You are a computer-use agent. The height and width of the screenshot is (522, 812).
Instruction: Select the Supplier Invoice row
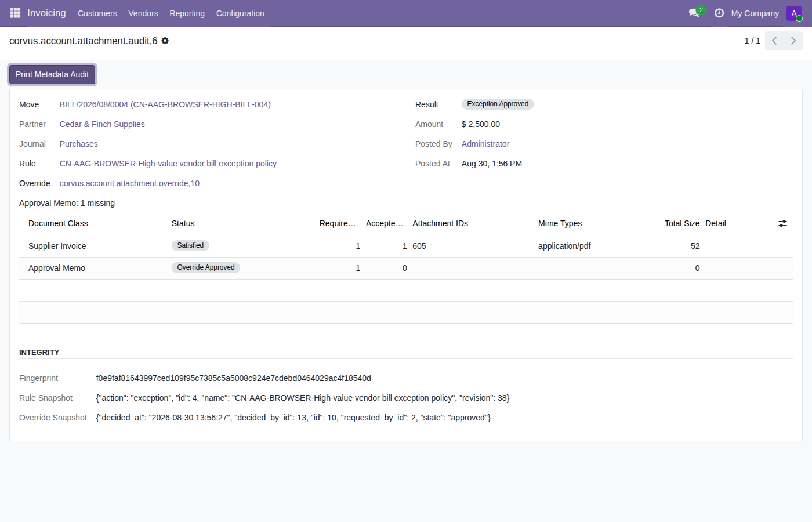click(406, 246)
